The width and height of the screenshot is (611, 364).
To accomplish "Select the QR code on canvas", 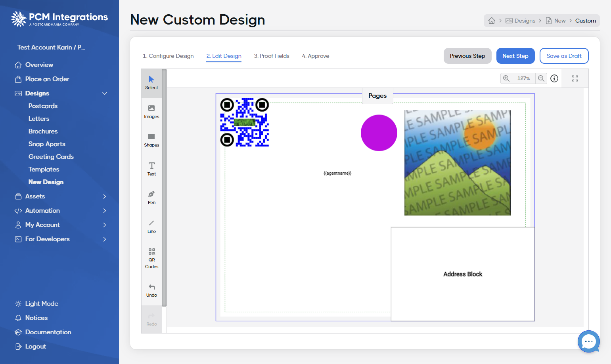I will click(245, 122).
